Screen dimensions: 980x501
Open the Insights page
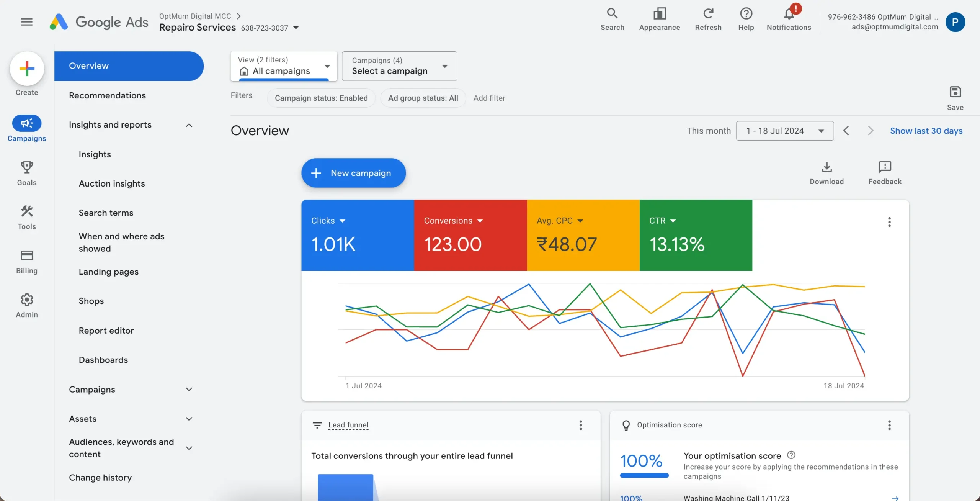95,154
